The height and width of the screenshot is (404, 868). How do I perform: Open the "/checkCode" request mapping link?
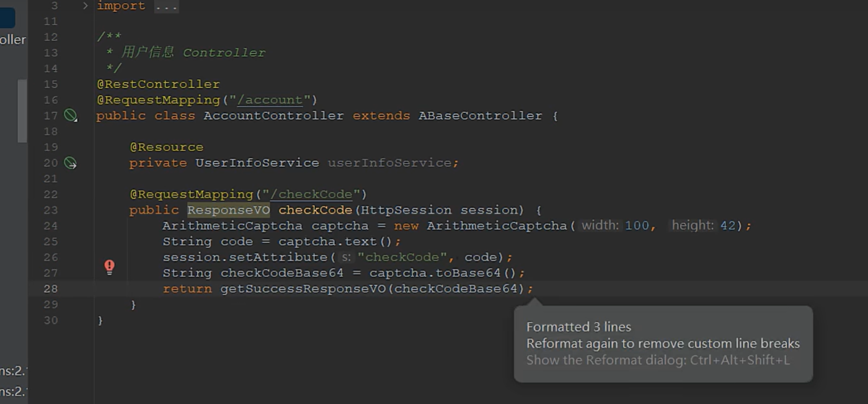pyautogui.click(x=311, y=194)
